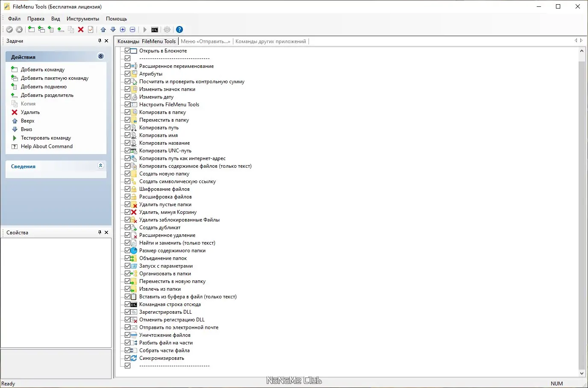Switch to the Меню «Отправить...» tab

tap(206, 41)
